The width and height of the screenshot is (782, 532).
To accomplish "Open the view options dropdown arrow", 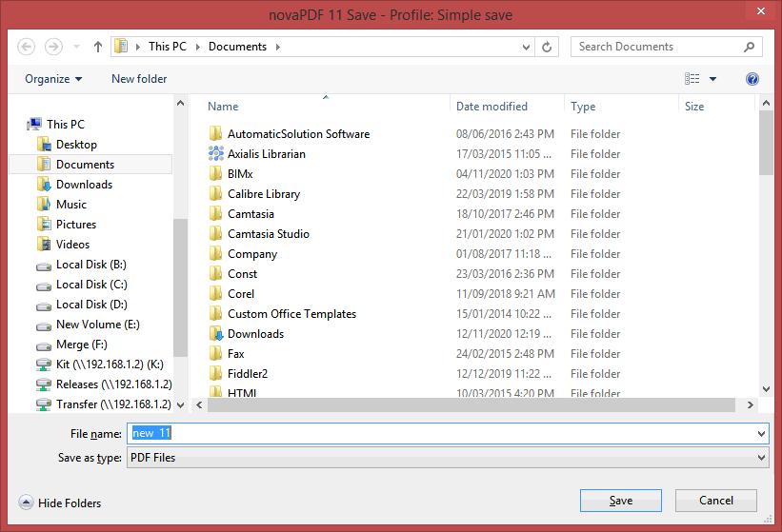I will point(712,79).
